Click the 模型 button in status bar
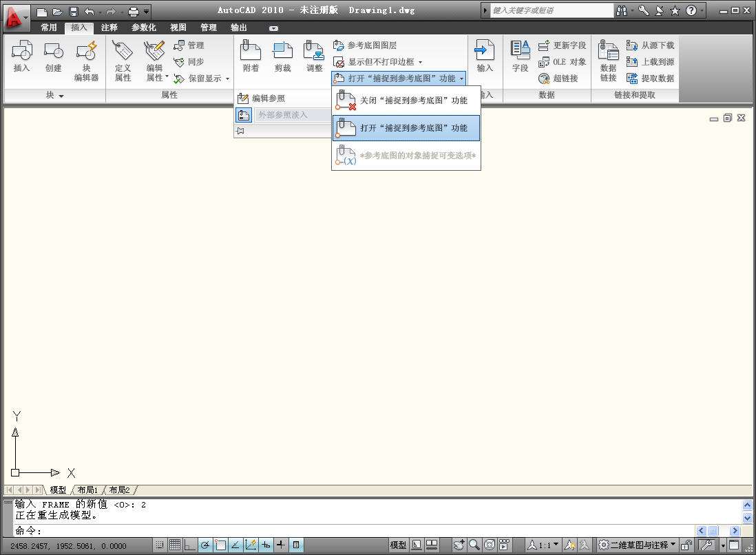The height and width of the screenshot is (555, 756). click(x=398, y=545)
